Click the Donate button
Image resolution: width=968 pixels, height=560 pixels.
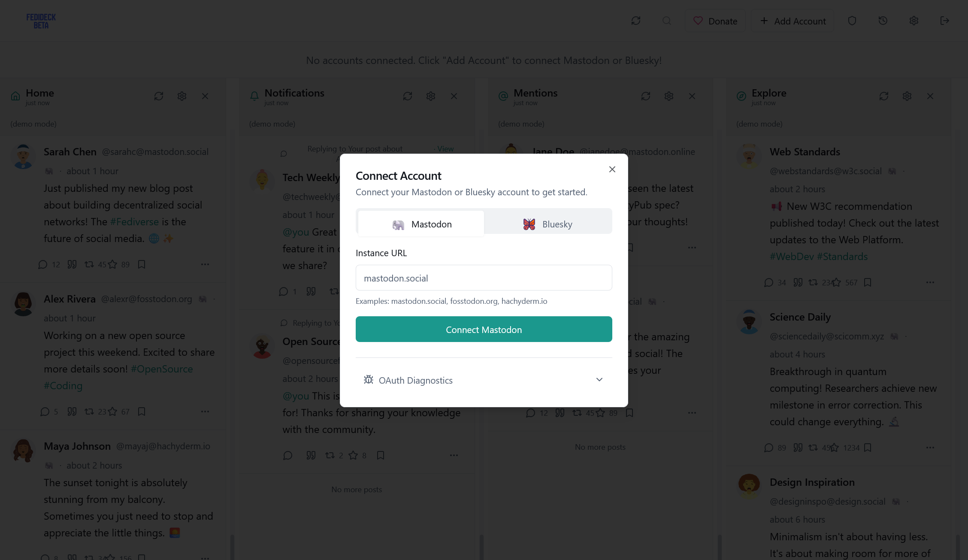(715, 21)
